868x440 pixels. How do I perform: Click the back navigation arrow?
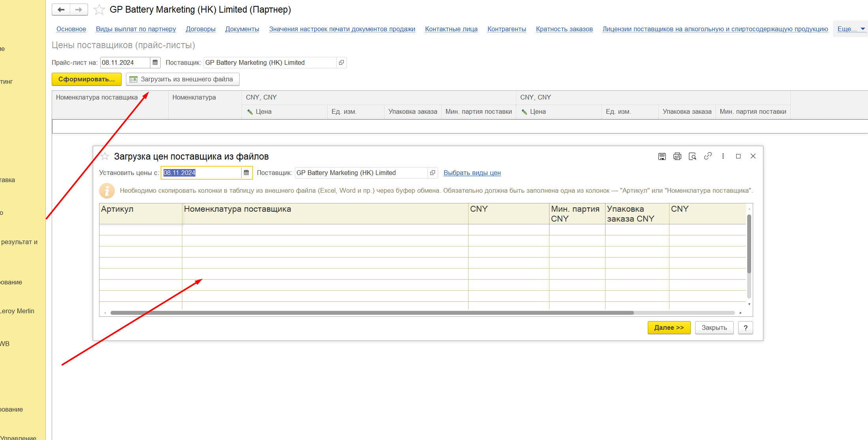pyautogui.click(x=61, y=9)
